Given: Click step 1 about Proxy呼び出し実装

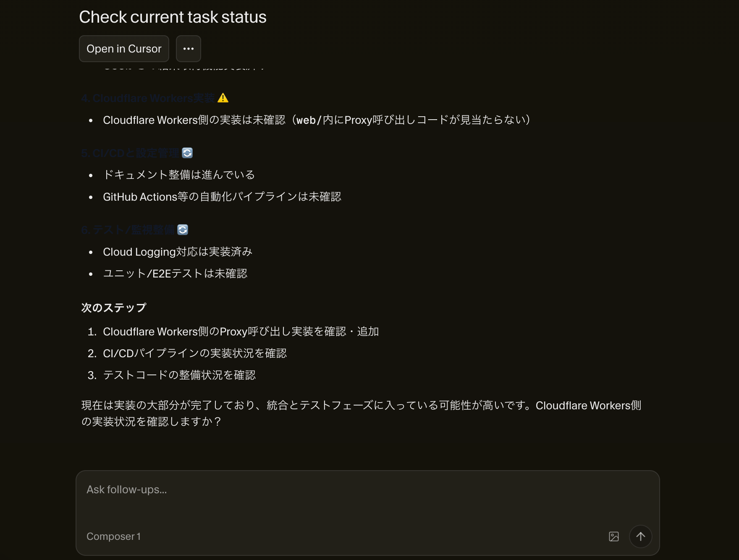Looking at the screenshot, I should [x=241, y=332].
